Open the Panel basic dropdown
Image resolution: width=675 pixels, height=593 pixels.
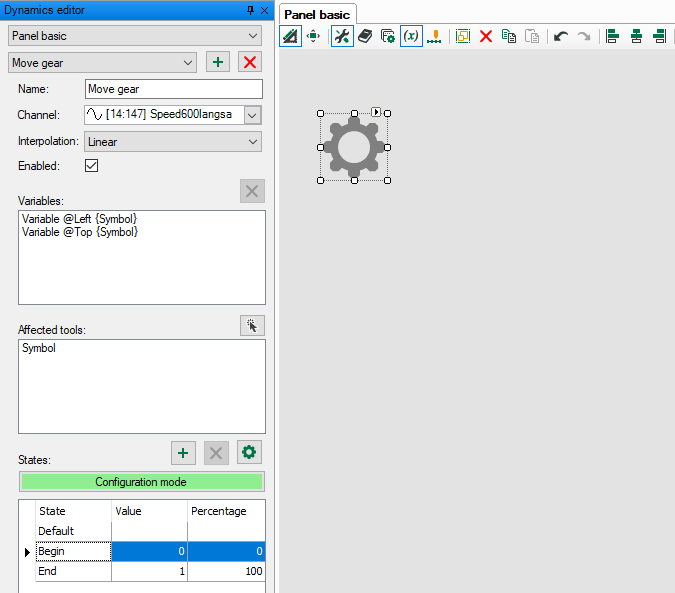[x=135, y=36]
